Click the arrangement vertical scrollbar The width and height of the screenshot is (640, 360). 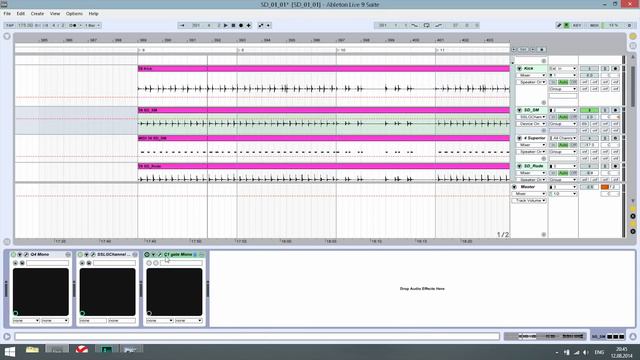pos(633,88)
